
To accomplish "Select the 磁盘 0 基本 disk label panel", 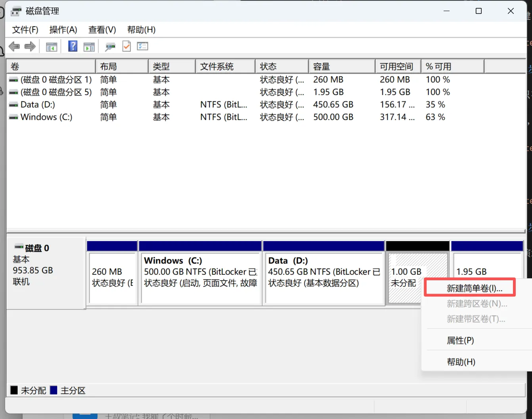I will pos(46,273).
